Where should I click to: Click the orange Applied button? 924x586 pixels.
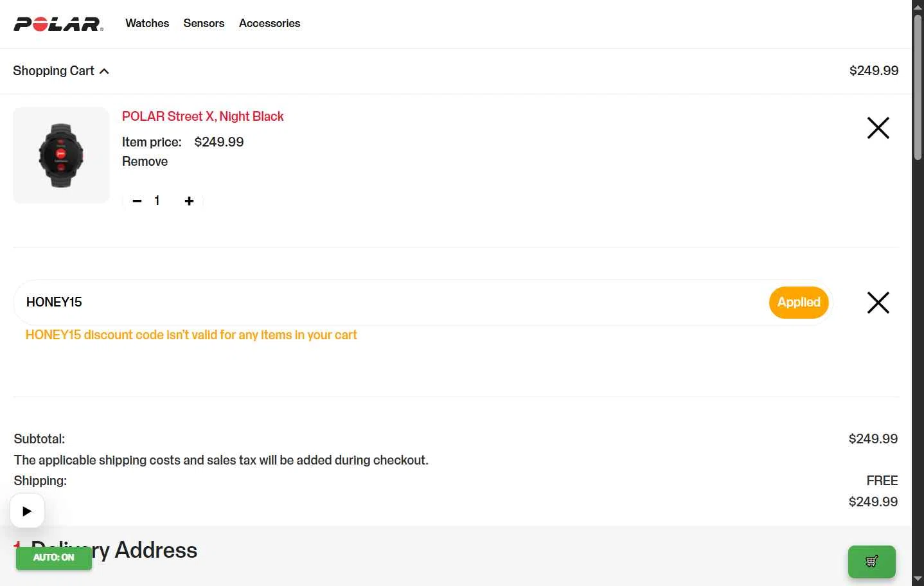799,302
